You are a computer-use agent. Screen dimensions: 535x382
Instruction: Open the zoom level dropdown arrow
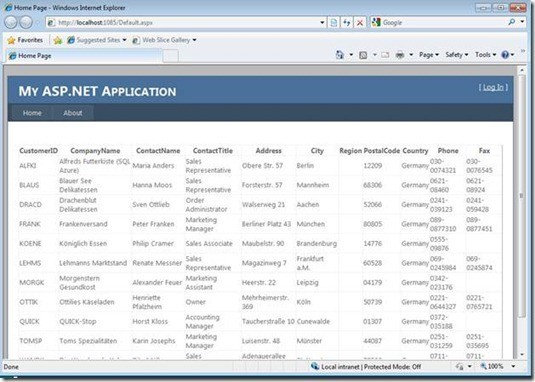tap(514, 367)
